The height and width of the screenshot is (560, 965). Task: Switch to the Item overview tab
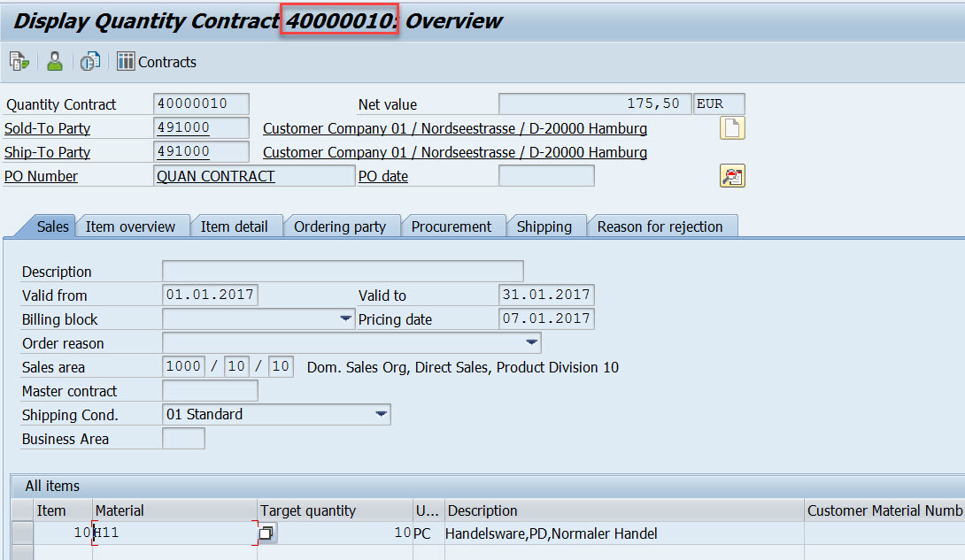pos(133,226)
